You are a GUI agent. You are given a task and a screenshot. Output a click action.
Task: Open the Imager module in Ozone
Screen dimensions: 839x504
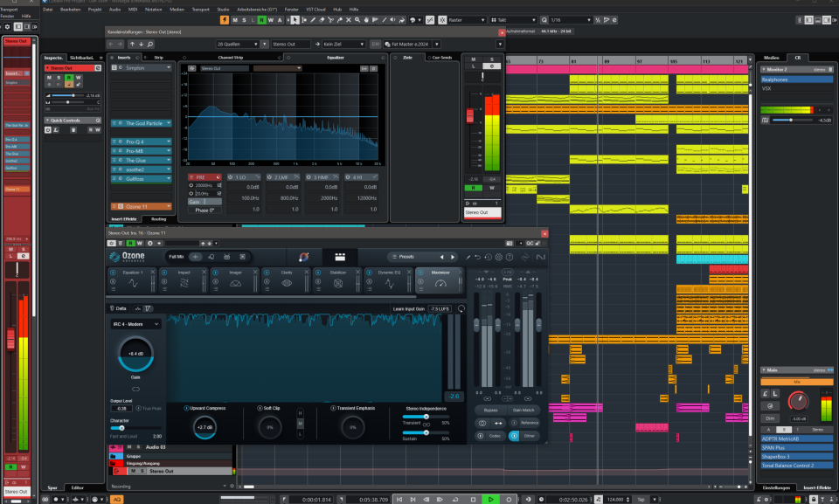tap(235, 282)
